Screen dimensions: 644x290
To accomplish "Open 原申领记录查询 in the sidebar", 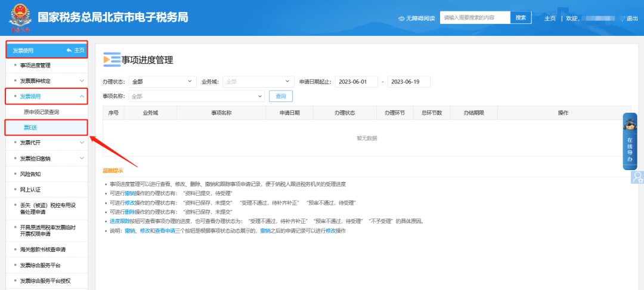I will [41, 112].
